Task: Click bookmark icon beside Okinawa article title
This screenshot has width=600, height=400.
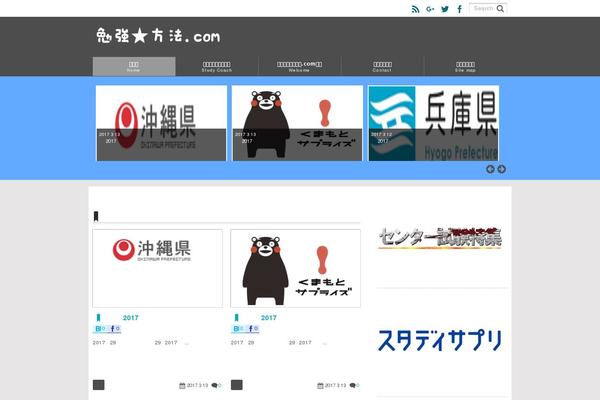Action: (x=98, y=318)
